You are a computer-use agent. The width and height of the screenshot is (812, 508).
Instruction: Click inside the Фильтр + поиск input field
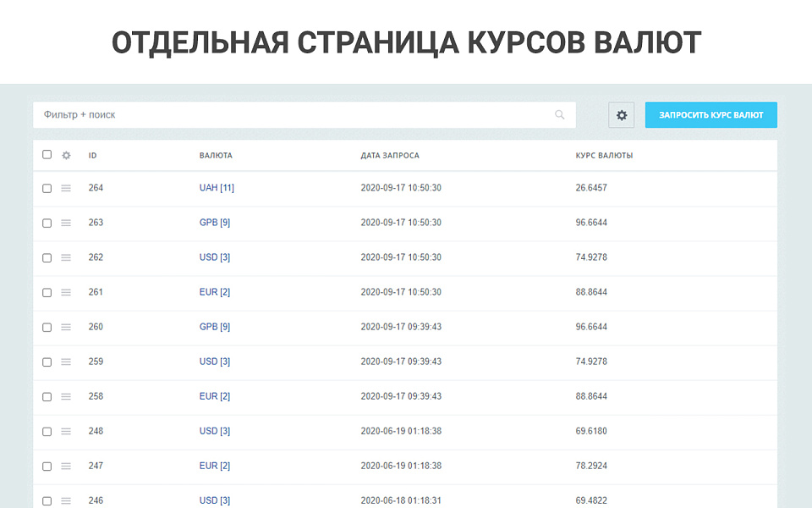(254, 114)
